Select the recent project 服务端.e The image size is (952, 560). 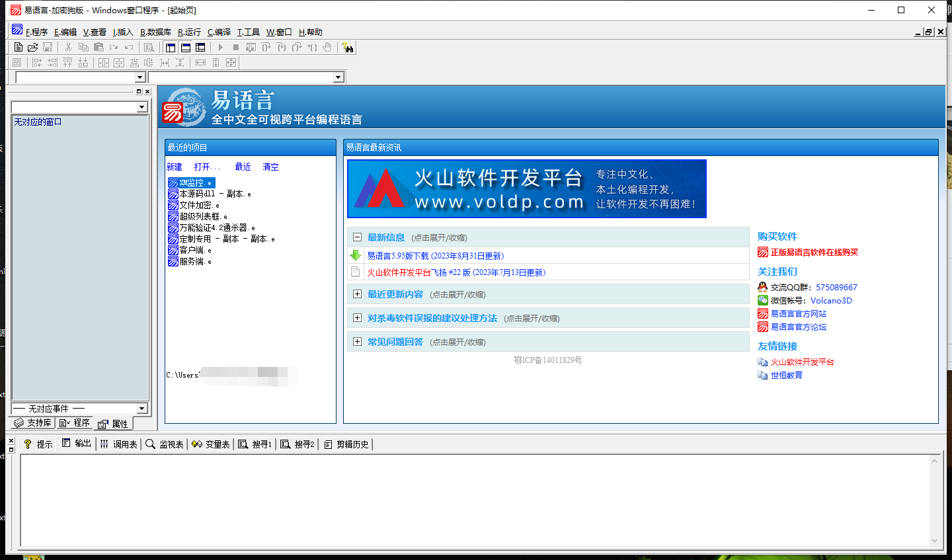point(190,261)
